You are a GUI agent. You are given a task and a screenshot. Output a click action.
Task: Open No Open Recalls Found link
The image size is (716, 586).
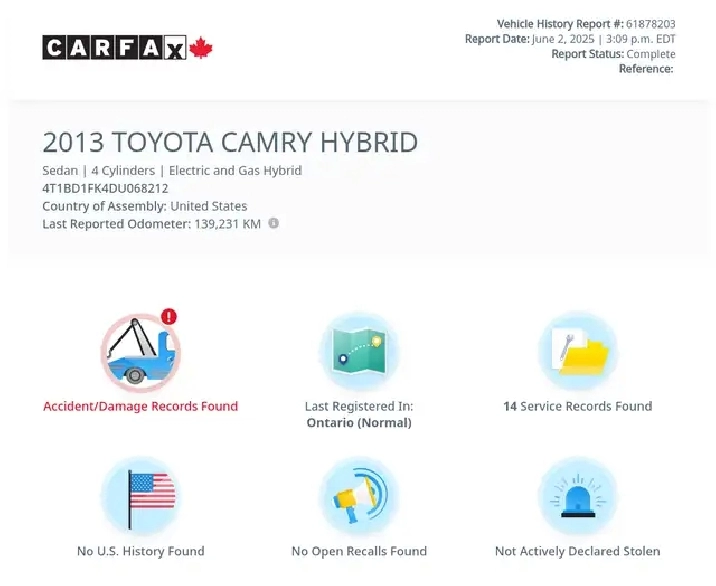tap(359, 551)
